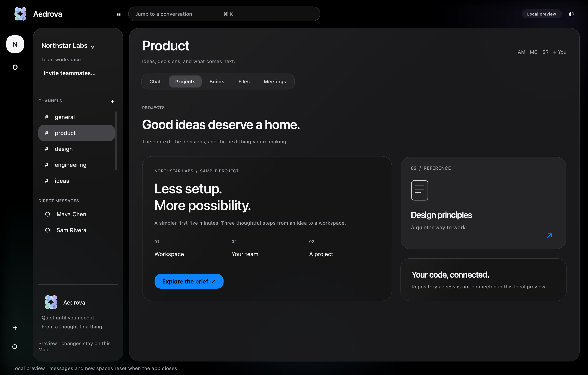Select step 03 A project

coord(321,248)
